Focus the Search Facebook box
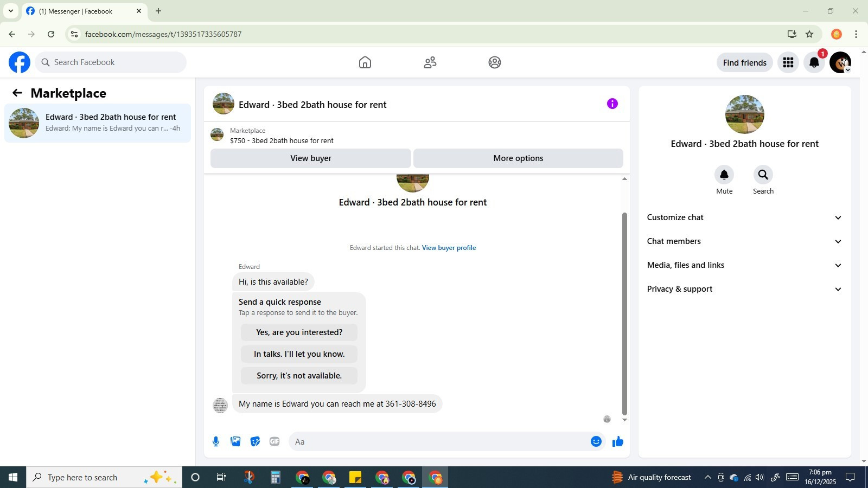This screenshot has height=488, width=868. pos(111,62)
